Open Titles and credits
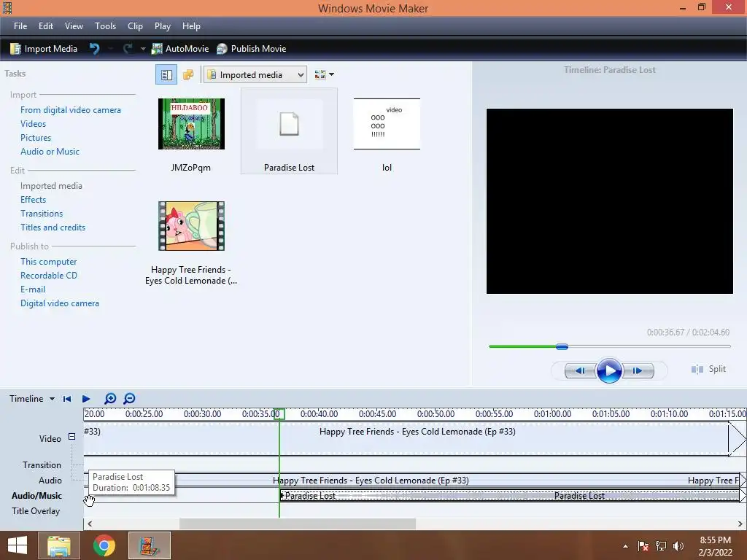The width and height of the screenshot is (747, 560). click(x=53, y=227)
